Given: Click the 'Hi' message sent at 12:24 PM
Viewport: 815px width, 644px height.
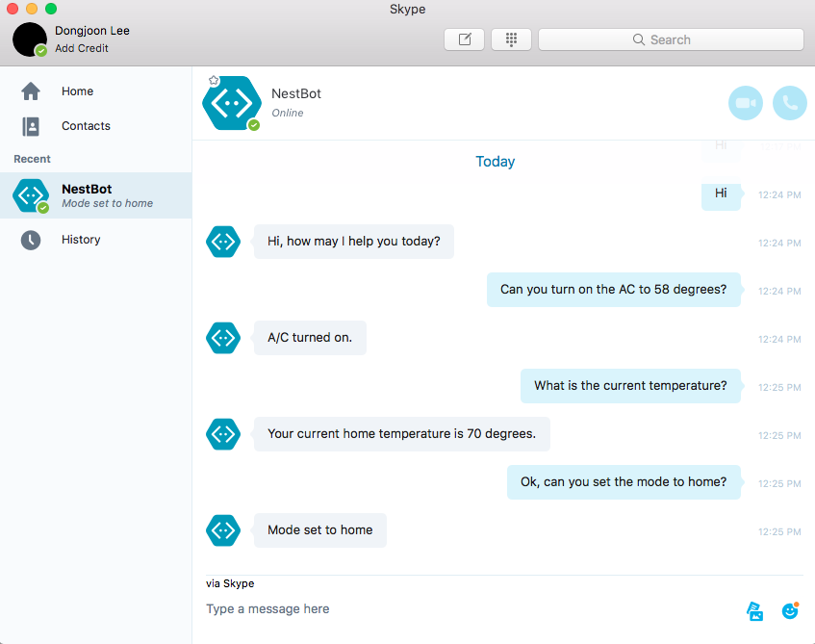Looking at the screenshot, I should [x=721, y=194].
